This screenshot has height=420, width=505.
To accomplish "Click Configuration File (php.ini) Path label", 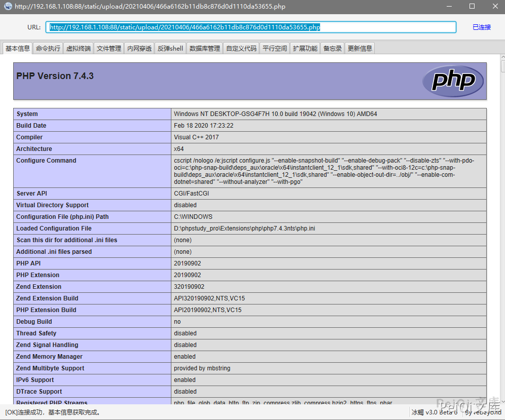I will (x=62, y=217).
